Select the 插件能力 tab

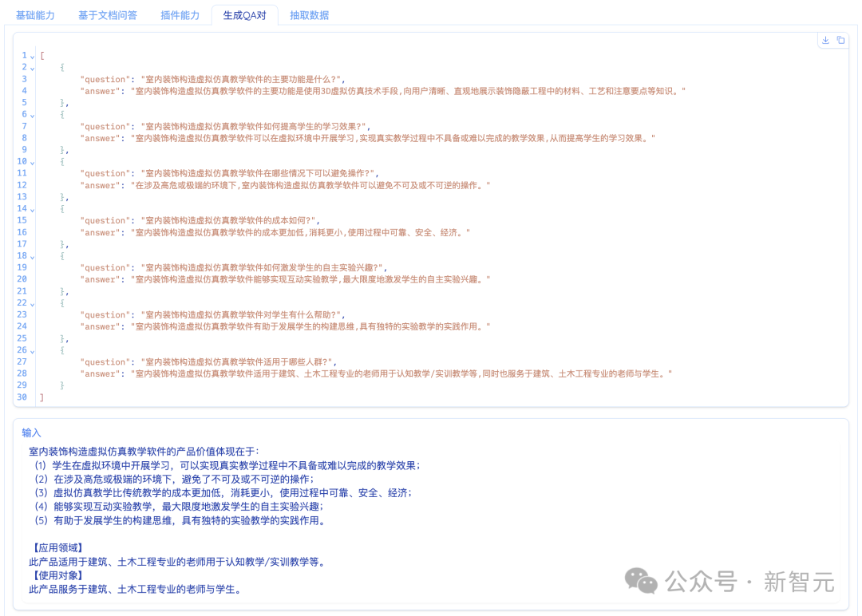coord(180,15)
